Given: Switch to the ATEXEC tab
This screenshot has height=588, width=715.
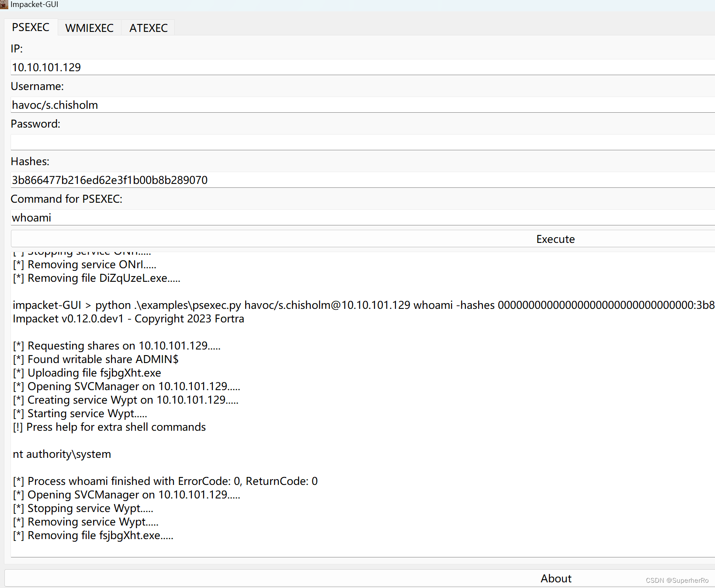Looking at the screenshot, I should [148, 28].
